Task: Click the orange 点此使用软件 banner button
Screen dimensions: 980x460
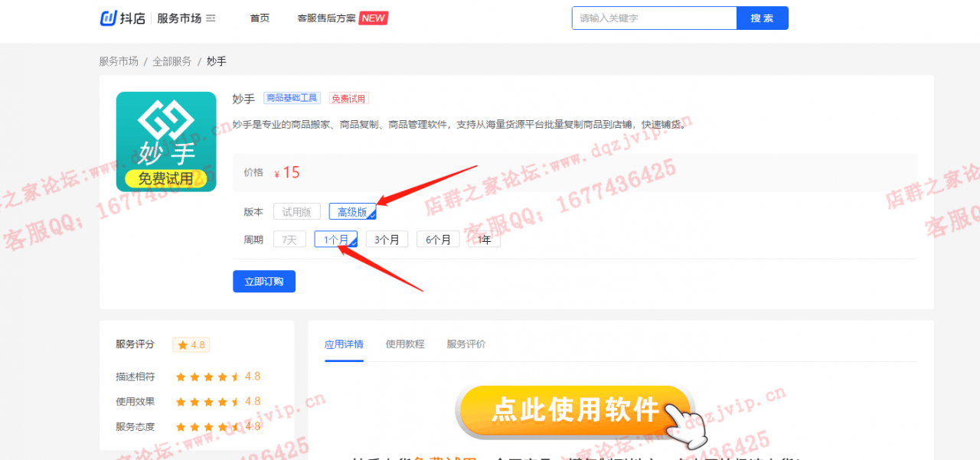Action: tap(575, 411)
